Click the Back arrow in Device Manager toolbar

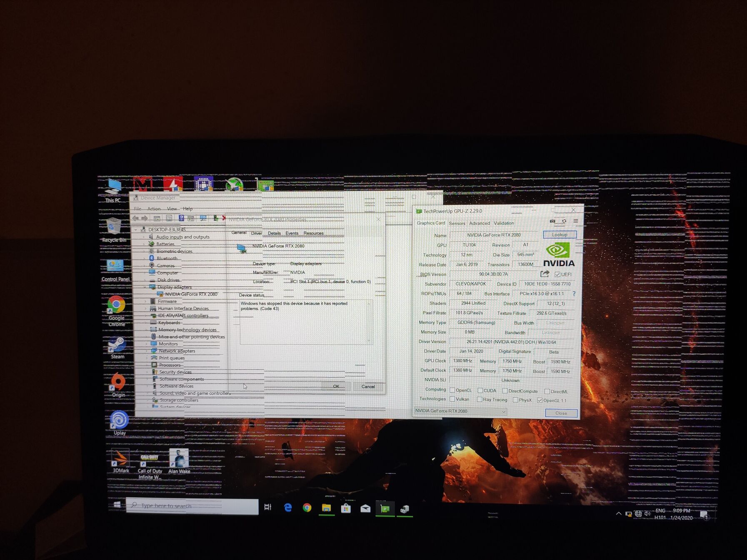135,218
